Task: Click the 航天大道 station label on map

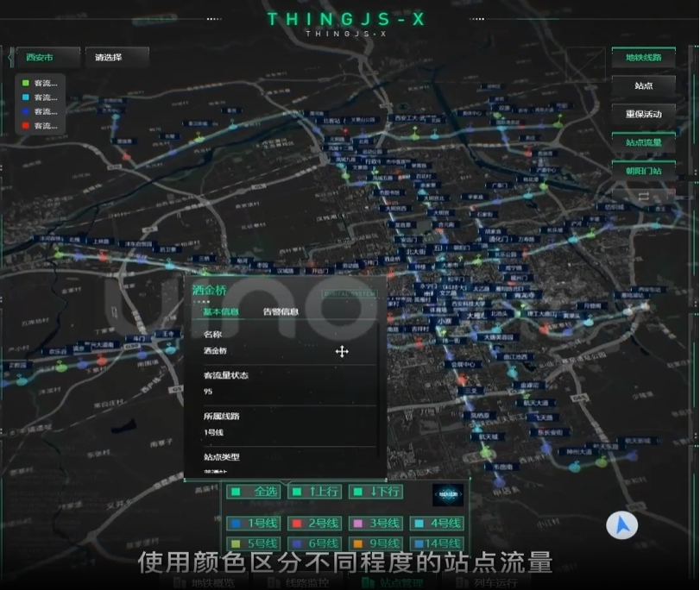Action: (x=536, y=403)
